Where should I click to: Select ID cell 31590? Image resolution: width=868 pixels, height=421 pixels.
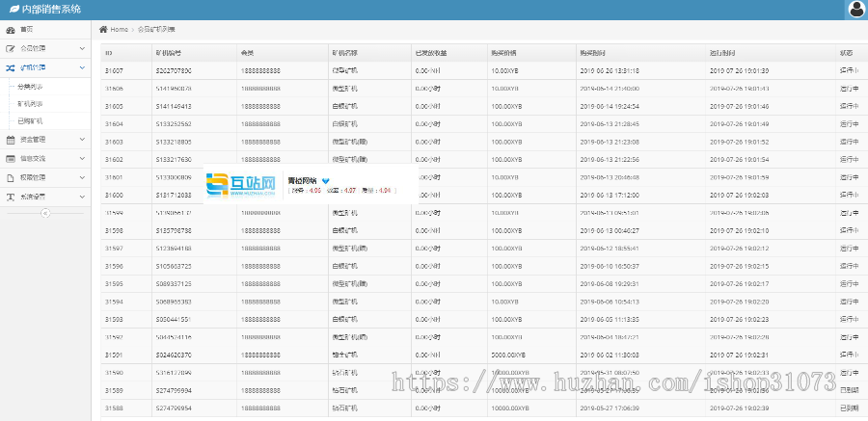pyautogui.click(x=114, y=372)
